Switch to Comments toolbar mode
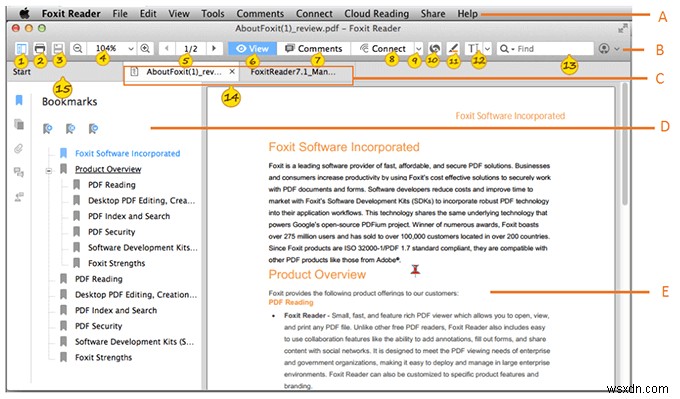The image size is (680, 399). pos(314,49)
